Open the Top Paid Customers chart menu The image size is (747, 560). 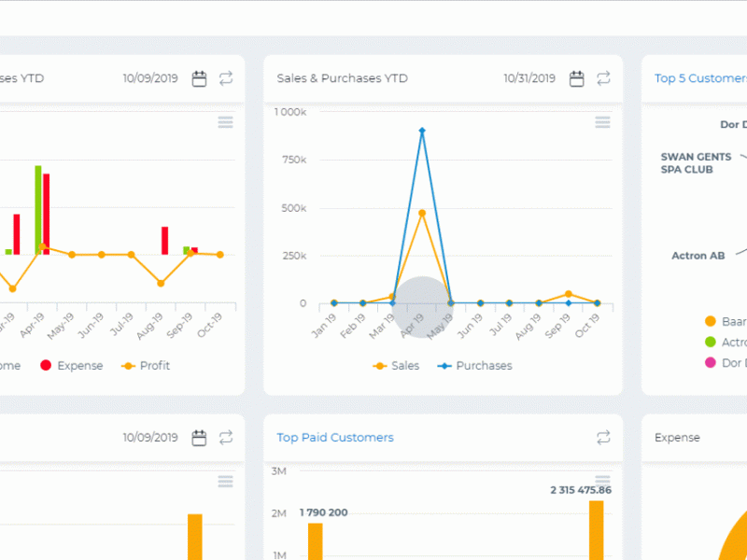point(602,480)
